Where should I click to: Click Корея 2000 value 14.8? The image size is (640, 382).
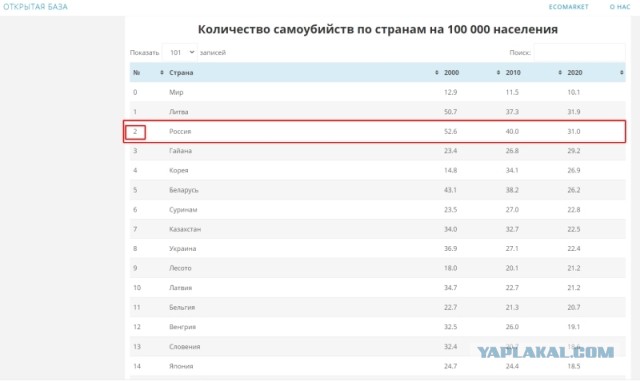tap(451, 170)
